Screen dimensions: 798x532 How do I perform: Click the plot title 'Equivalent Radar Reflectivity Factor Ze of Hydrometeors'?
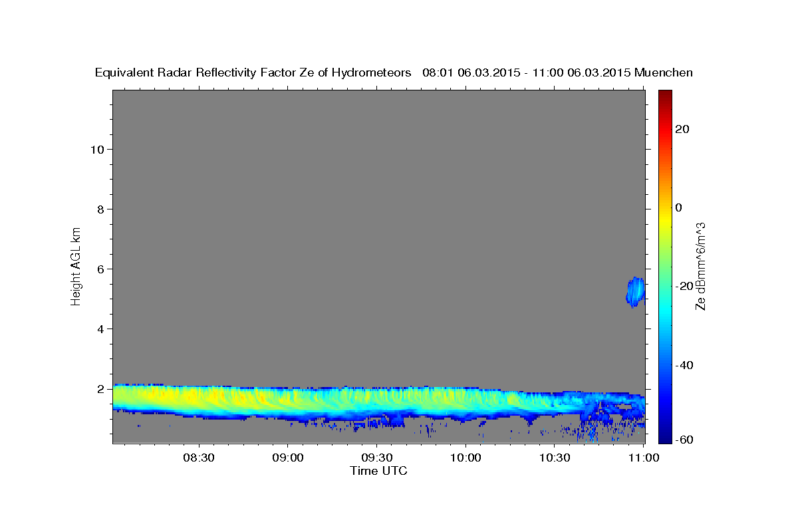253,72
